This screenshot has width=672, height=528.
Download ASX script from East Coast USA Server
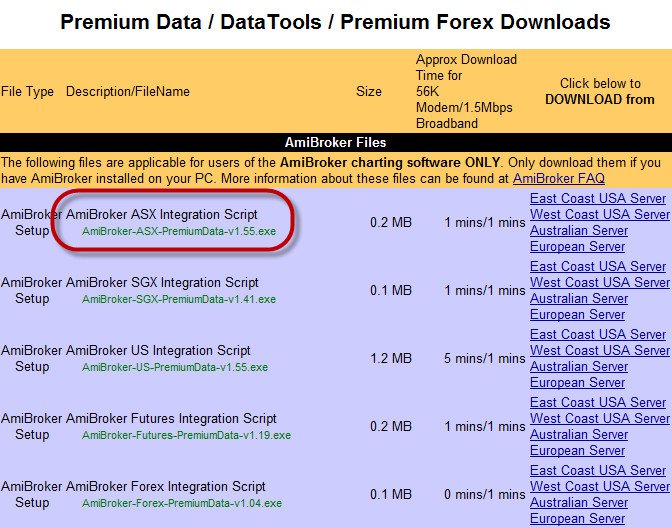[598, 198]
